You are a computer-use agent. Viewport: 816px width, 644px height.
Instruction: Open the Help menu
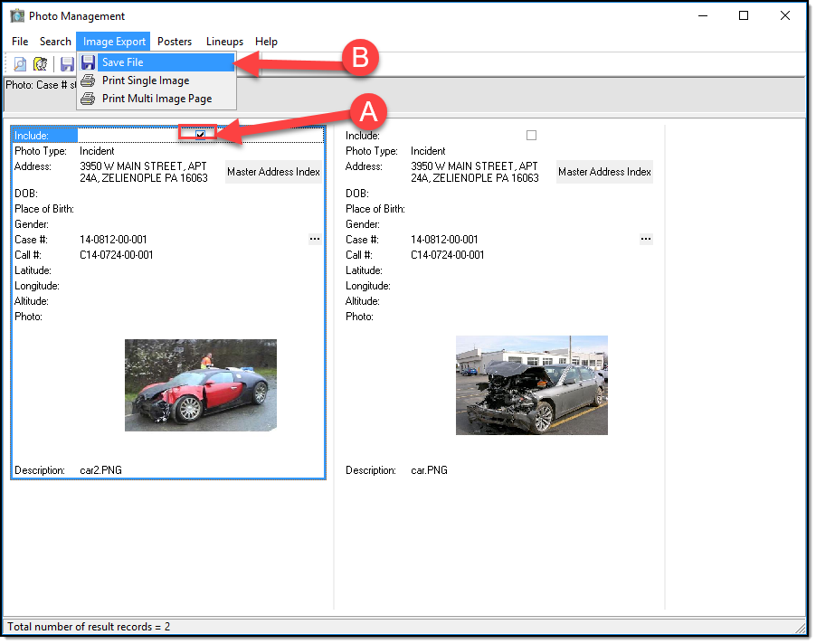coord(266,42)
